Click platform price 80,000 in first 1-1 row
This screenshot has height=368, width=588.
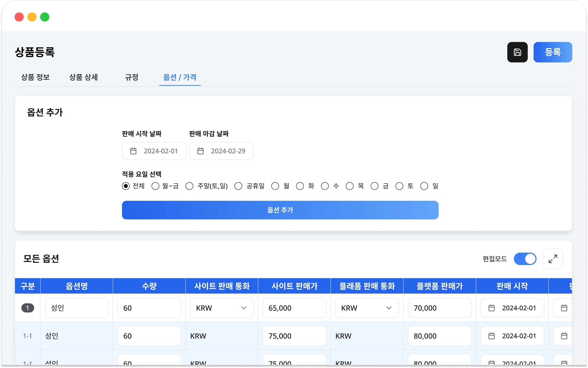[440, 336]
